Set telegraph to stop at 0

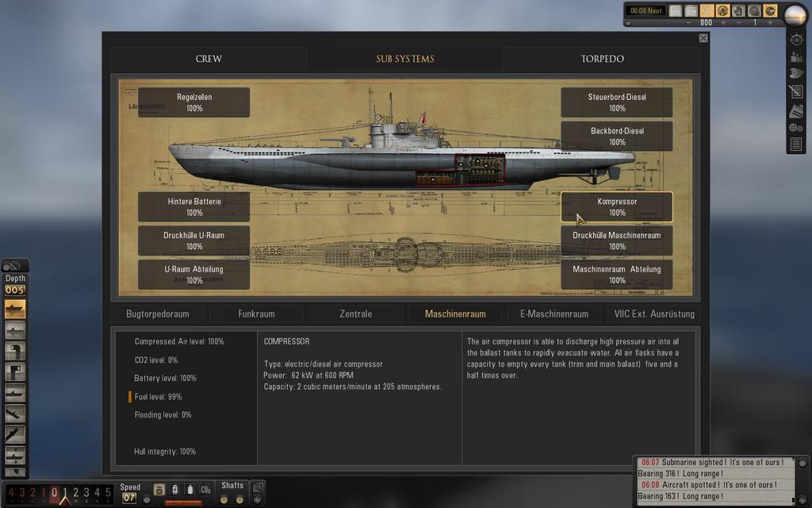54,493
